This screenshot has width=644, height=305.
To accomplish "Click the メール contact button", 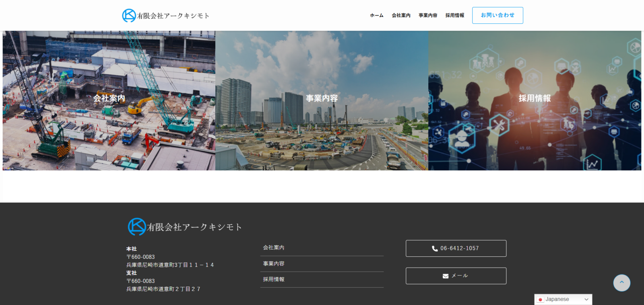I will point(456,276).
